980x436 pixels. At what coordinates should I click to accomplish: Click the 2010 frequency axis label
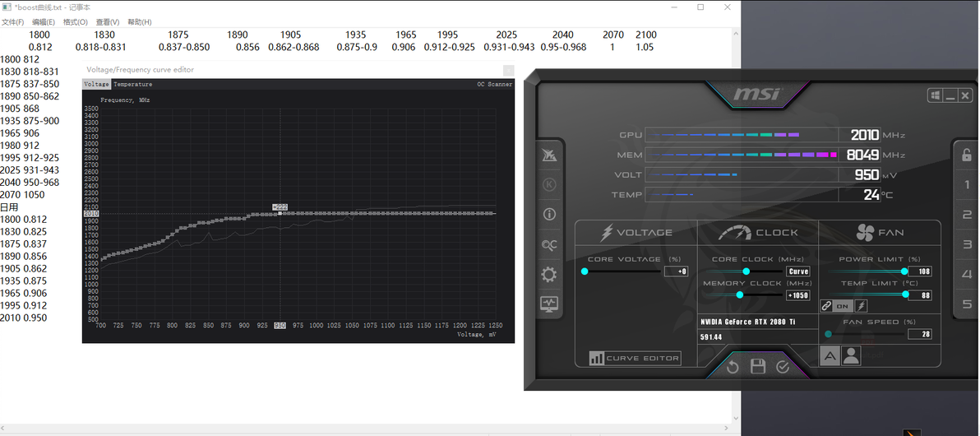point(90,214)
